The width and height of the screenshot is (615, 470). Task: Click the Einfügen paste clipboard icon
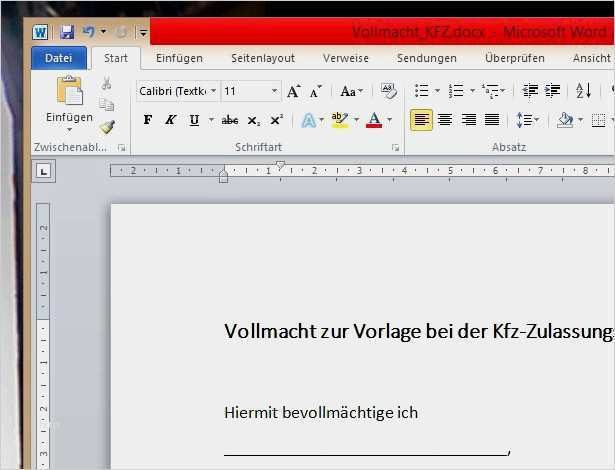pyautogui.click(x=70, y=91)
